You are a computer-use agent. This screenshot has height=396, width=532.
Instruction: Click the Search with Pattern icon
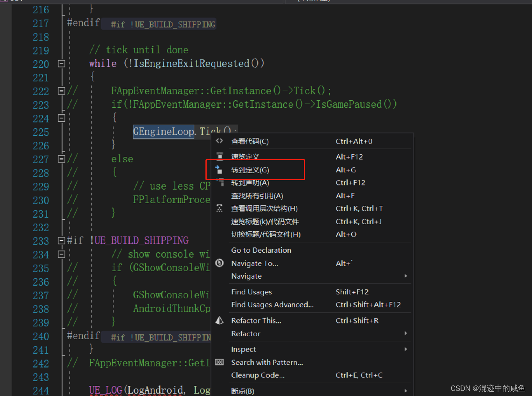coord(220,362)
